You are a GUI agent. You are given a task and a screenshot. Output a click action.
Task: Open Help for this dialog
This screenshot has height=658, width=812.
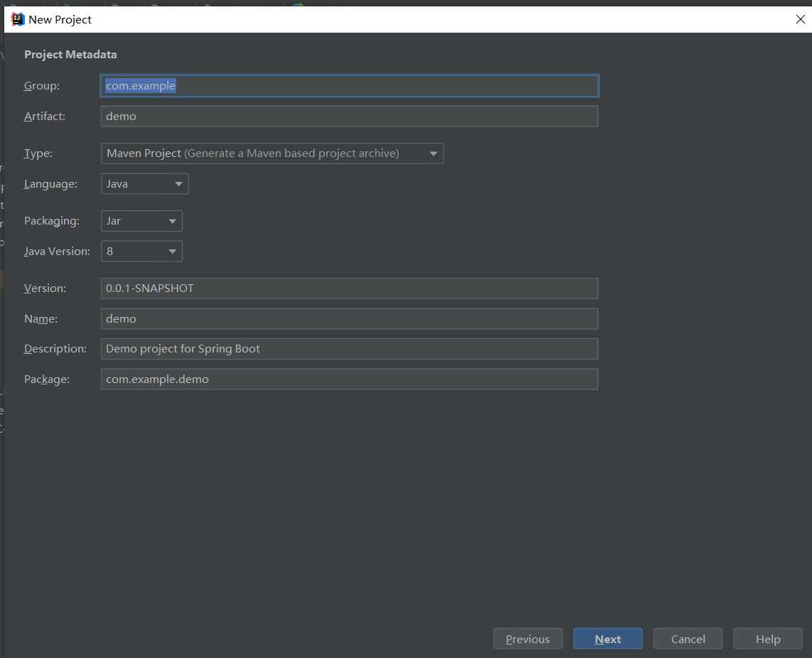768,639
